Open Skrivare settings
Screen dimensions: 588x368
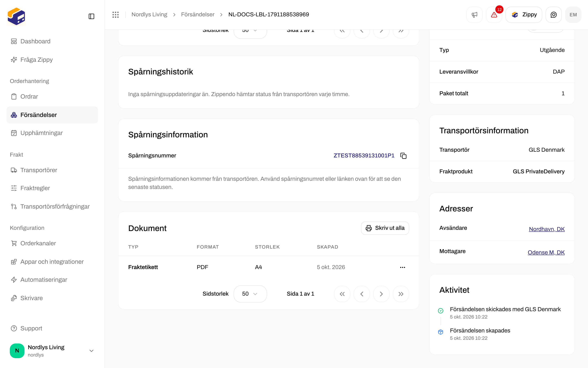pyautogui.click(x=52, y=298)
